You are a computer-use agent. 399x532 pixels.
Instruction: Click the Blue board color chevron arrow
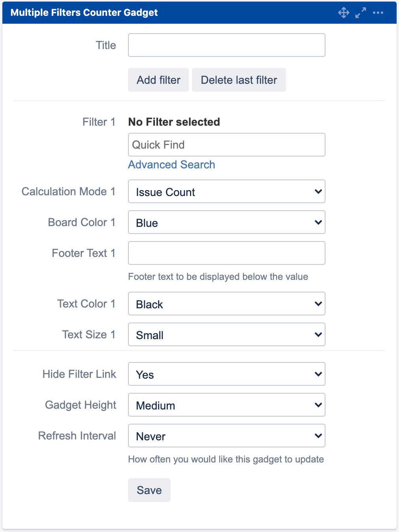318,223
